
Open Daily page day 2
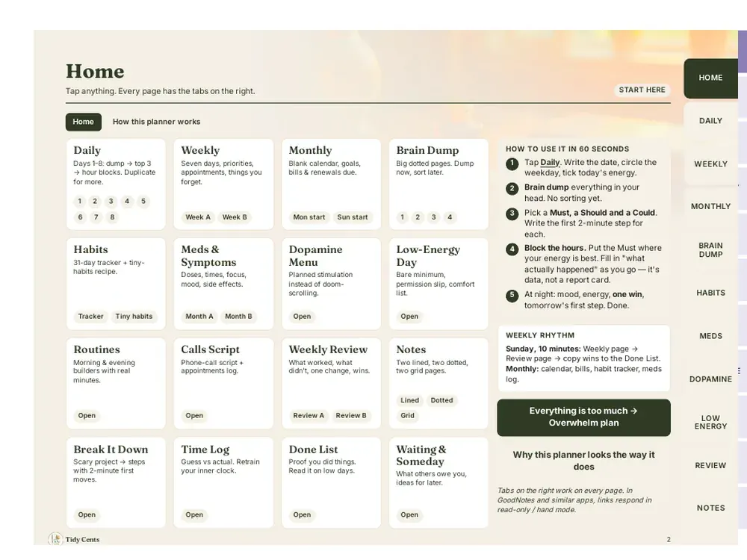coord(95,202)
